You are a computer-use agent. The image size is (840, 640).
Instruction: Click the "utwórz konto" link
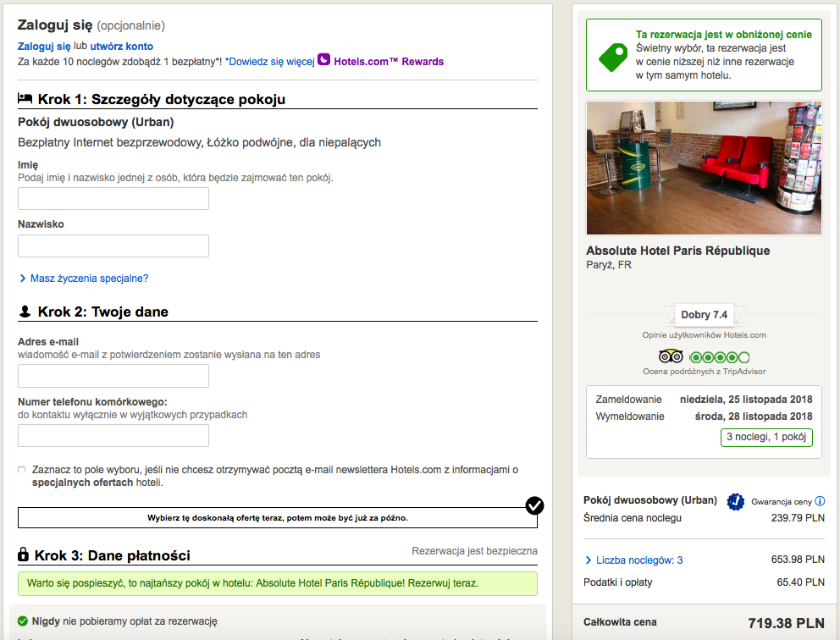[x=122, y=46]
